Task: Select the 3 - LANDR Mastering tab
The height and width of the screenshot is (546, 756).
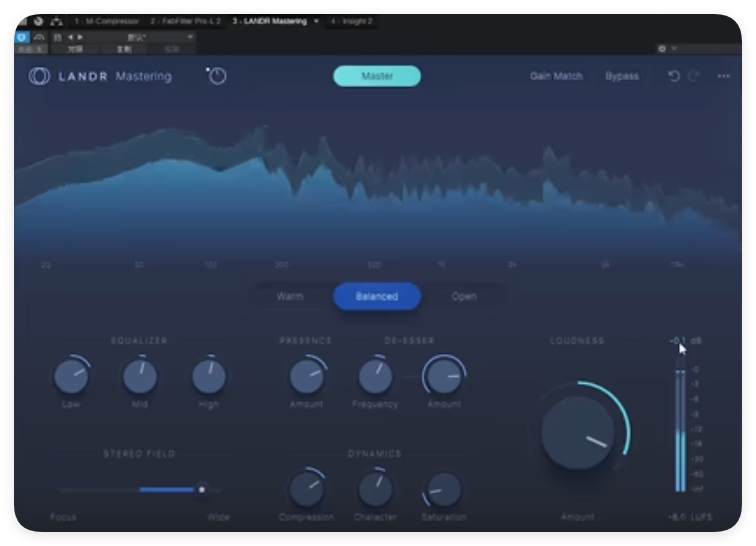Action: click(x=270, y=21)
